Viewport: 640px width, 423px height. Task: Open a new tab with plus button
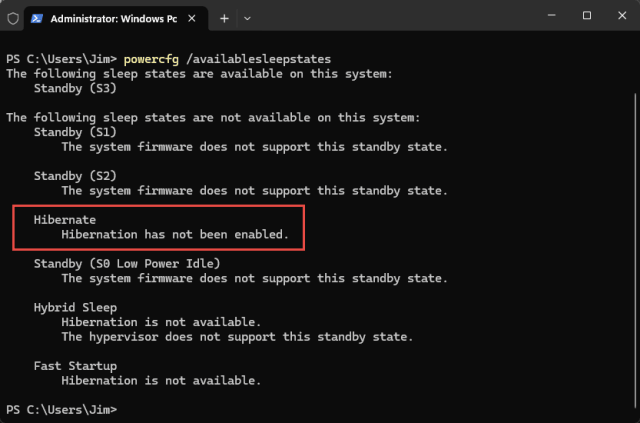pos(224,18)
